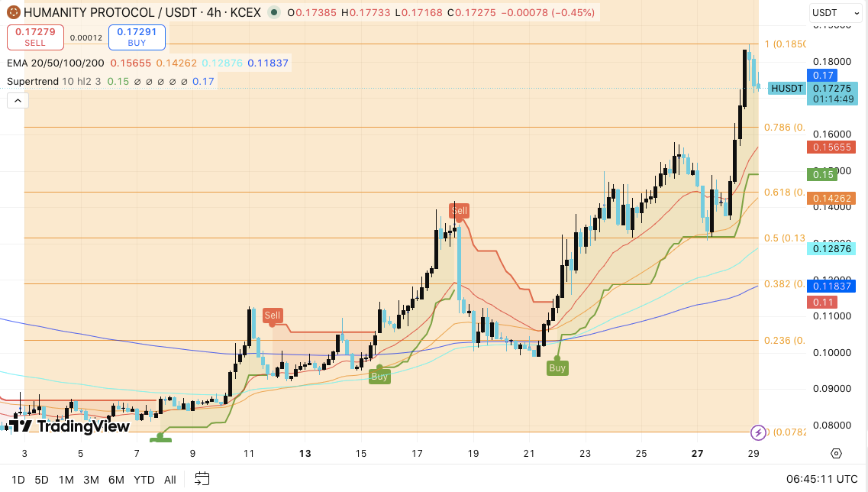Select the green Buy signal flag on the chart
The image size is (868, 492).
tap(557, 367)
